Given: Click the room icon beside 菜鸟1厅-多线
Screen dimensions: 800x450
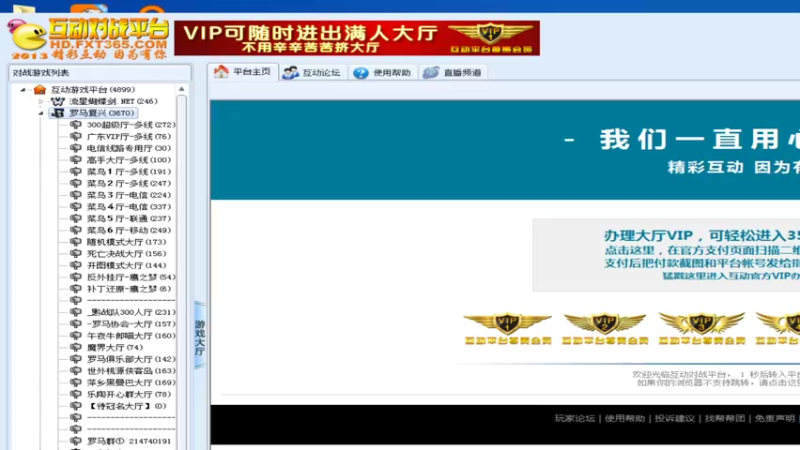Looking at the screenshot, I should [x=76, y=171].
